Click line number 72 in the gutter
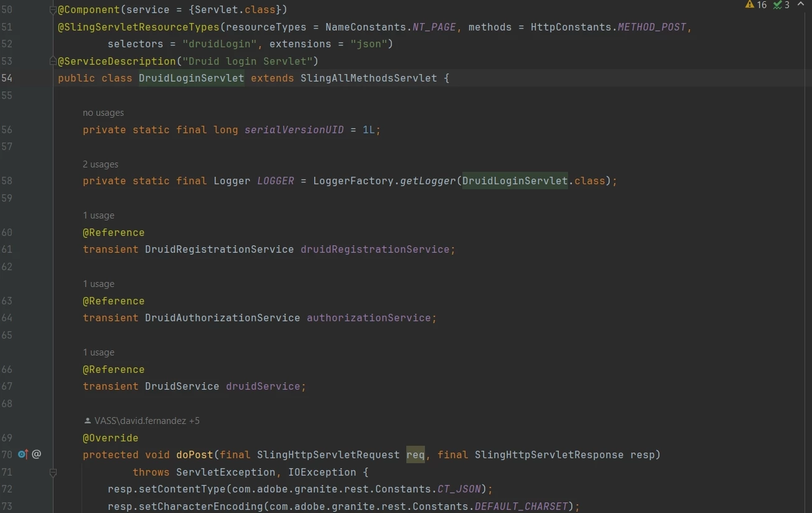 7,489
